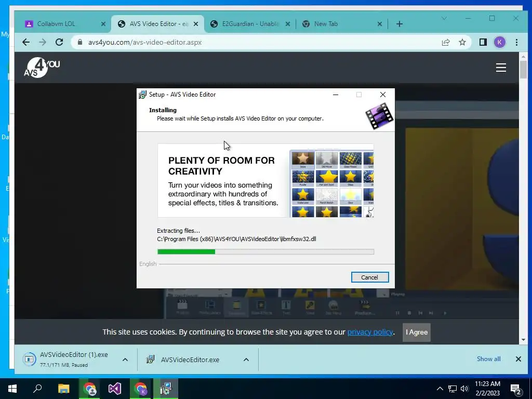Image resolution: width=532 pixels, height=399 pixels.
Task: Click the special effects thumbnail preview
Action: point(332,183)
